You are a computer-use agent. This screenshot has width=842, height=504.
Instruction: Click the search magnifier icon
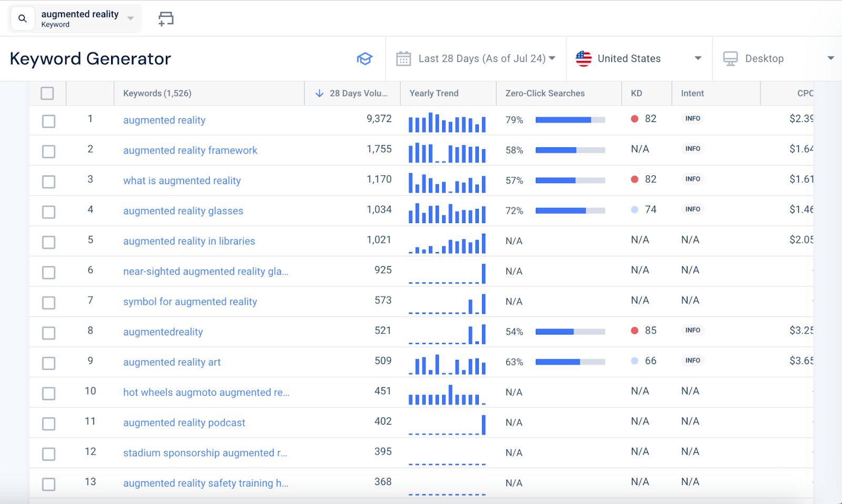[x=23, y=19]
